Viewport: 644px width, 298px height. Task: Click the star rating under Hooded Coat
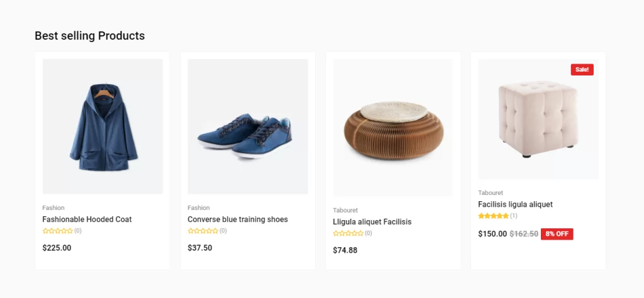click(x=57, y=231)
